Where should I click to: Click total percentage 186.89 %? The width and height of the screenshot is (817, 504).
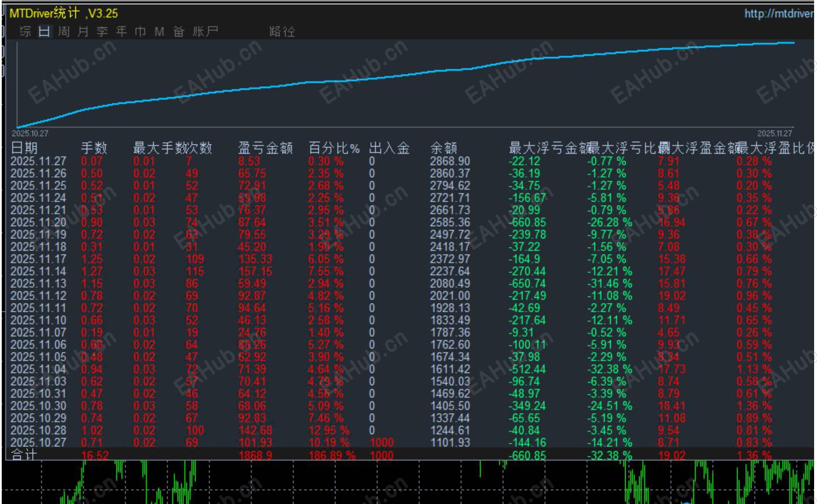pyautogui.click(x=332, y=455)
